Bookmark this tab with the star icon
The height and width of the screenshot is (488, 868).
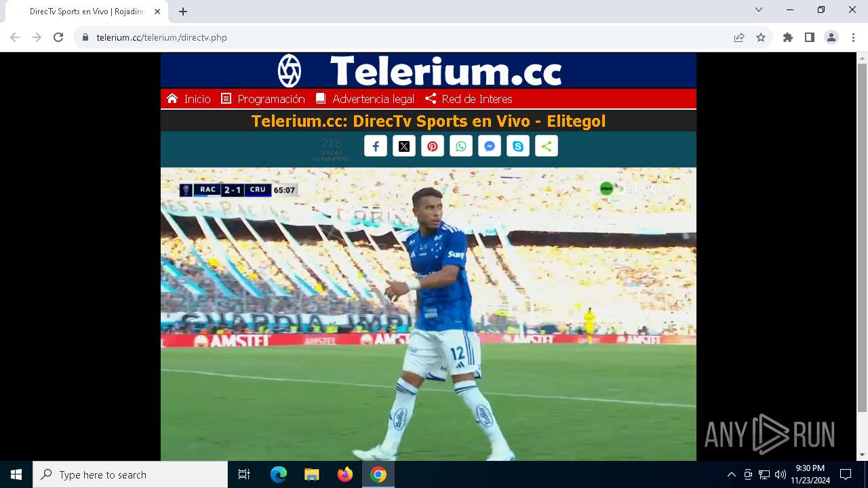coord(761,37)
